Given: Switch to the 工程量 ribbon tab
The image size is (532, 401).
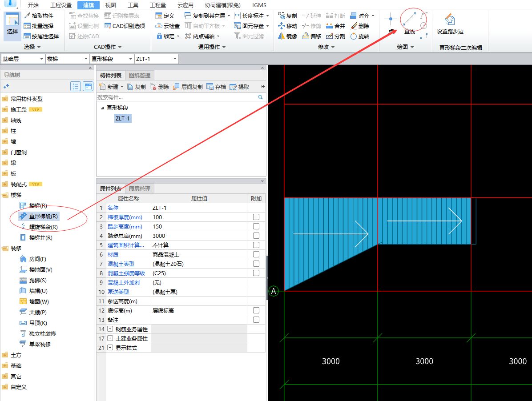Looking at the screenshot, I should [x=158, y=5].
